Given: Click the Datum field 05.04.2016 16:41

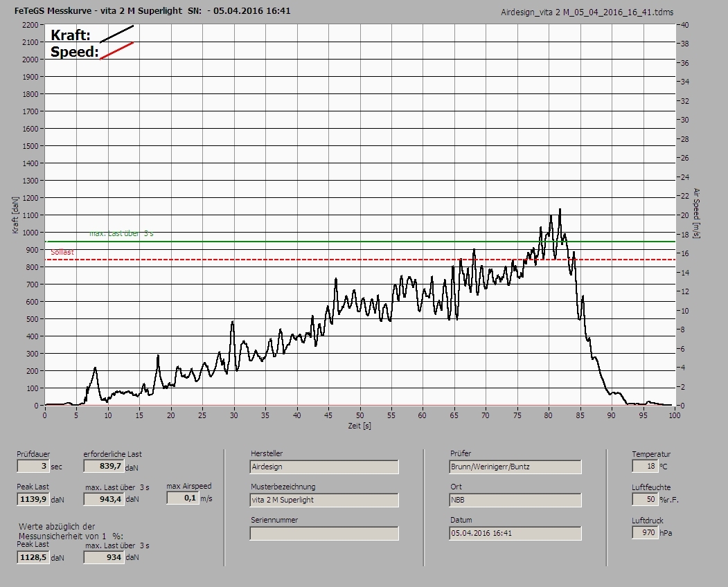Looking at the screenshot, I should (515, 533).
